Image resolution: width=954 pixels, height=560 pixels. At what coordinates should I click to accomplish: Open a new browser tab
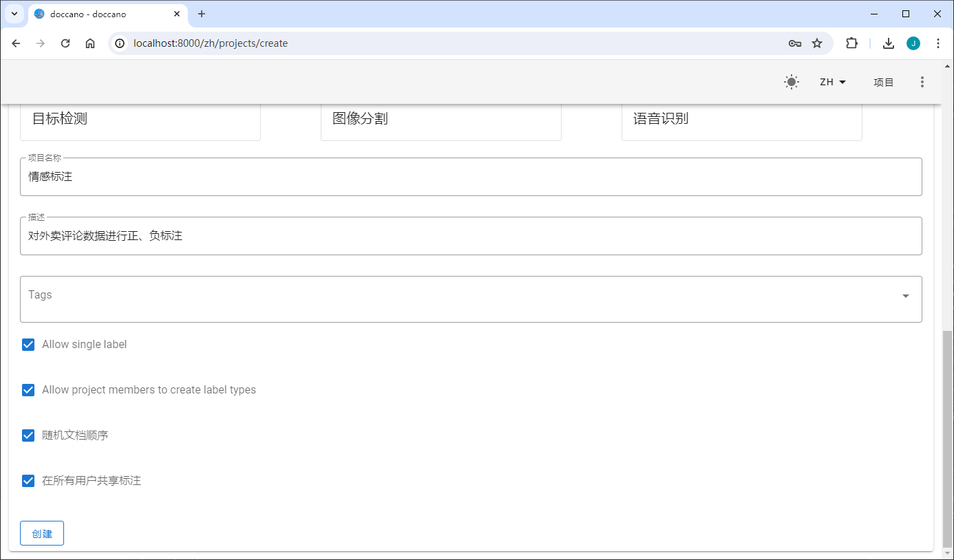tap(202, 14)
